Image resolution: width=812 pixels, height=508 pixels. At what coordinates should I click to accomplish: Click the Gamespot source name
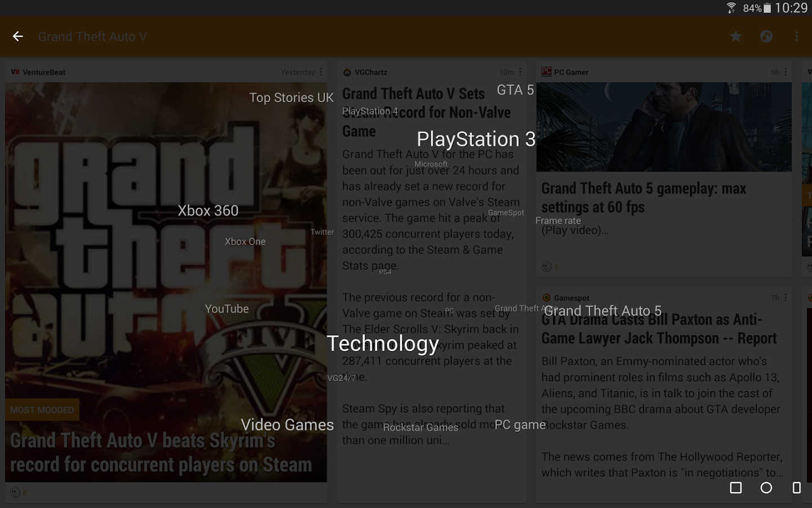click(x=572, y=298)
